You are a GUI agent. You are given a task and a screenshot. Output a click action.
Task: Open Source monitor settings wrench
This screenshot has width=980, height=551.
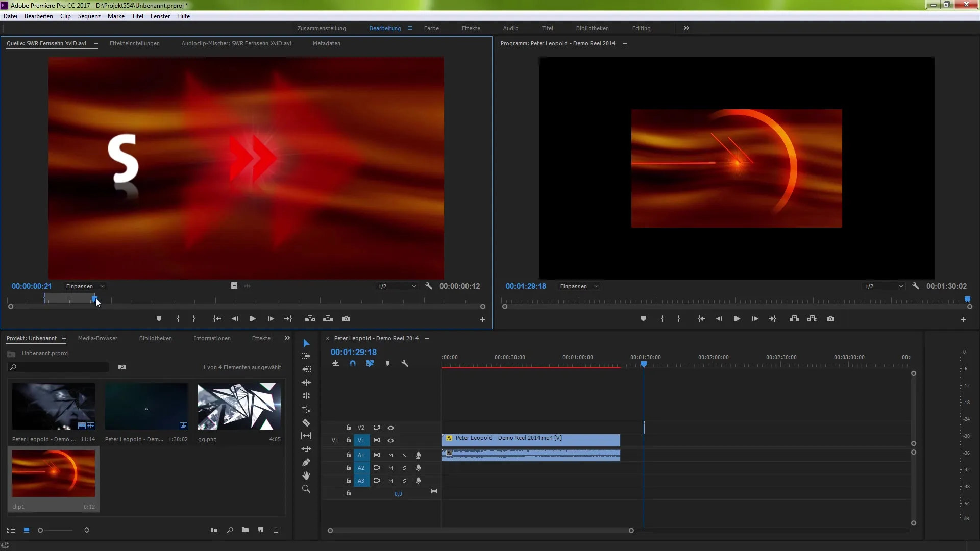click(x=429, y=286)
